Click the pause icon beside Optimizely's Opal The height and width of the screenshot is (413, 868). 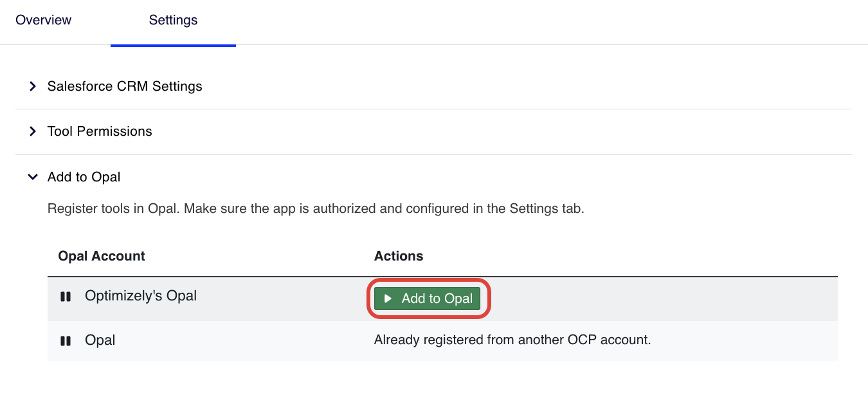(65, 297)
